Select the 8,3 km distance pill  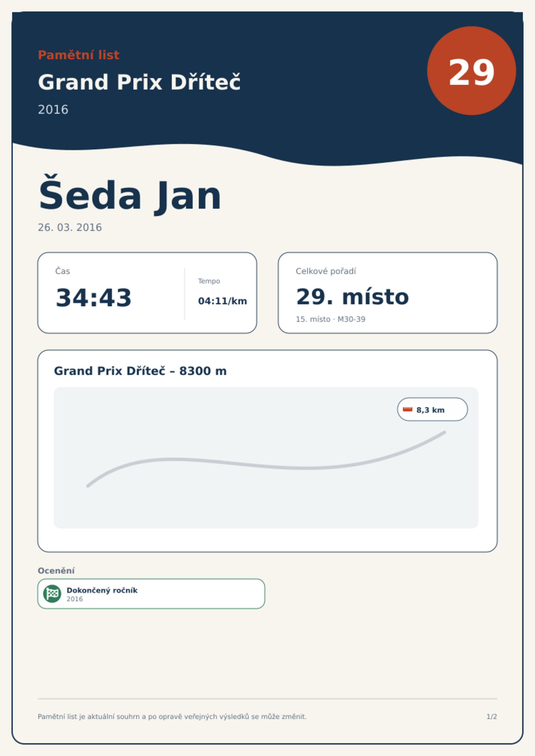[x=432, y=409]
